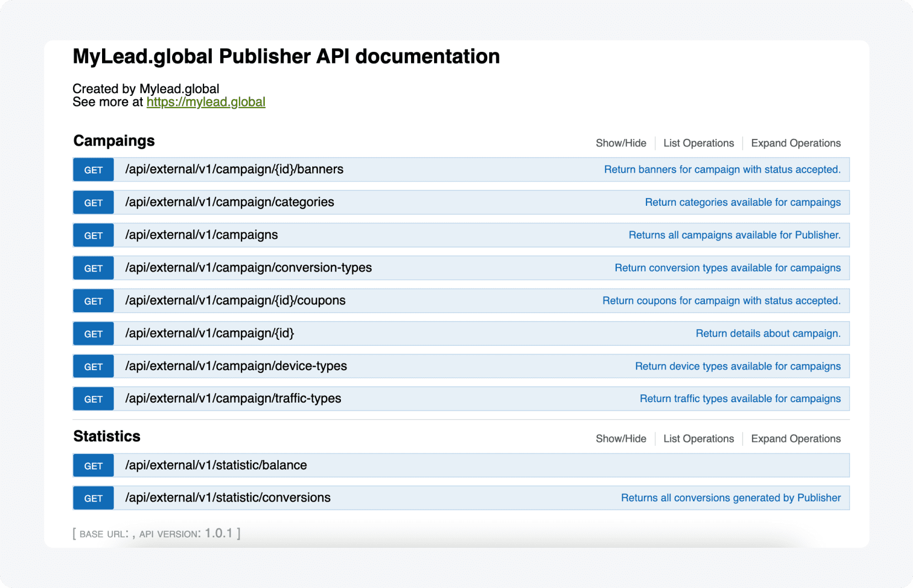Select the campaign/{id} details endpoint row
The height and width of the screenshot is (588, 913).
(x=210, y=333)
